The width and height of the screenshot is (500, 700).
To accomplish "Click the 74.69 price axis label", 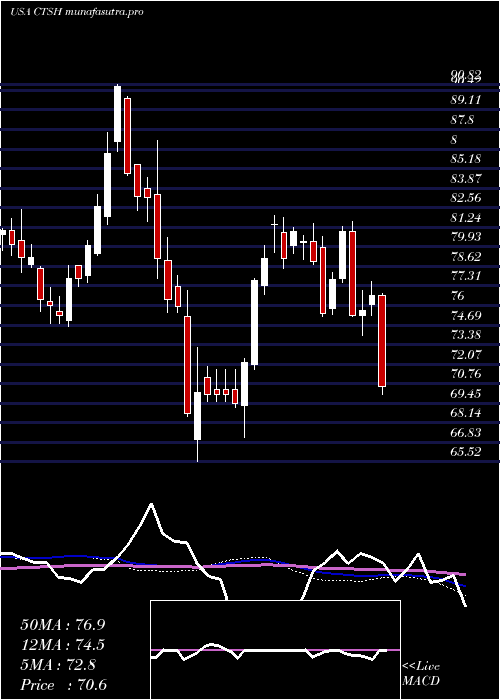I will pos(466,316).
